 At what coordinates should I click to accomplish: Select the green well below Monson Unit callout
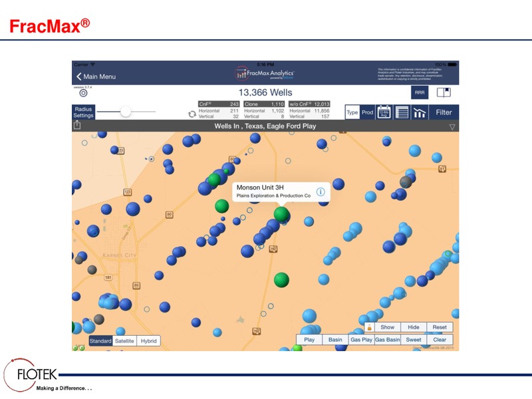point(281,214)
